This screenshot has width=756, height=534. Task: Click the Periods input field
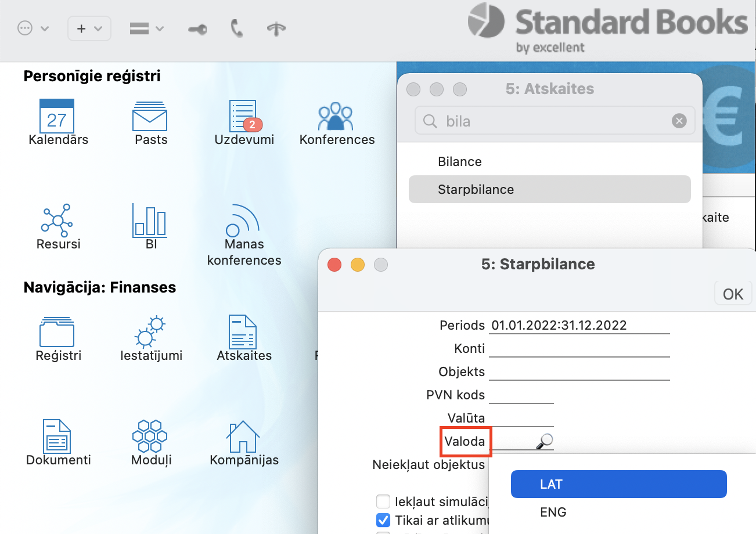coord(579,325)
